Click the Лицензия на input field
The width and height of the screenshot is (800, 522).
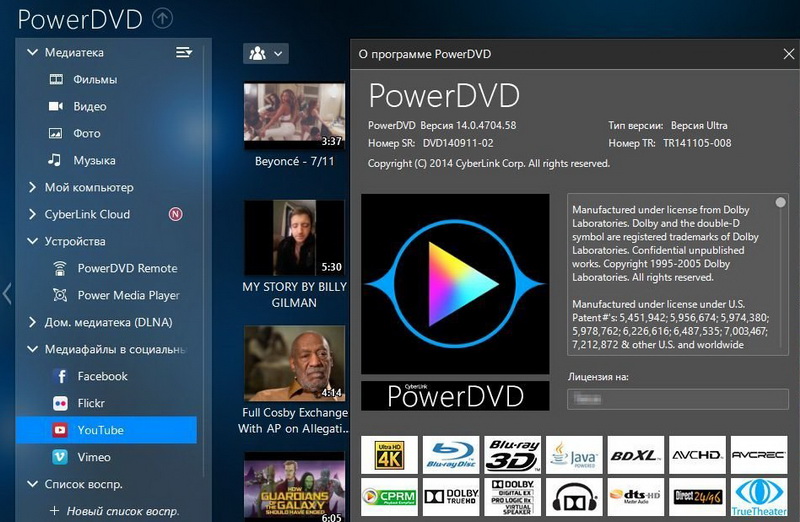coord(678,399)
